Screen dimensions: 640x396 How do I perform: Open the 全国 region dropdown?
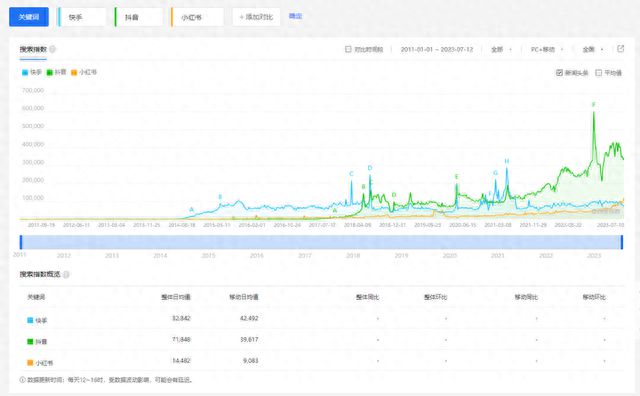[x=593, y=49]
